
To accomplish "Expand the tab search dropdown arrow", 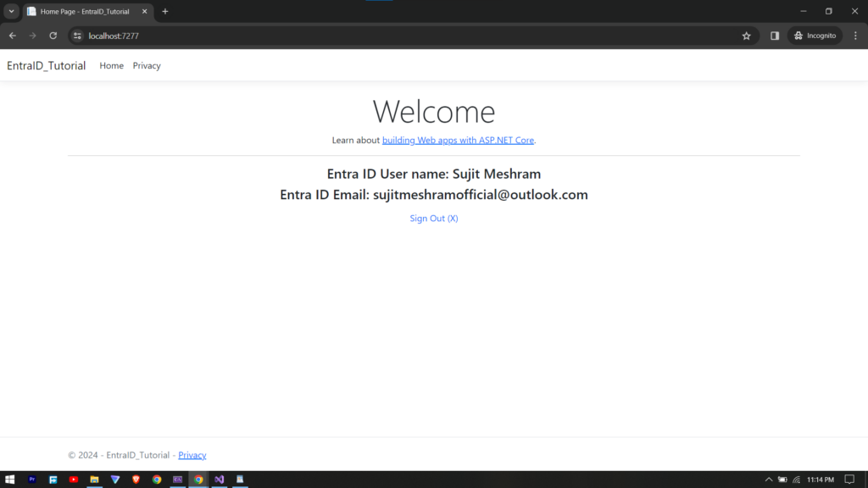I will pyautogui.click(x=12, y=11).
